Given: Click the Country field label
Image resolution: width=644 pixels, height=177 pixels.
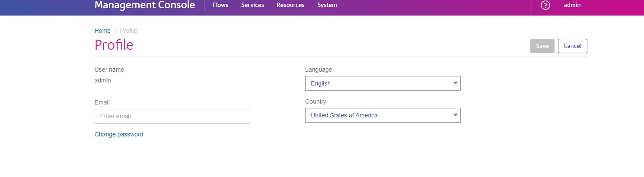Looking at the screenshot, I should (316, 101).
